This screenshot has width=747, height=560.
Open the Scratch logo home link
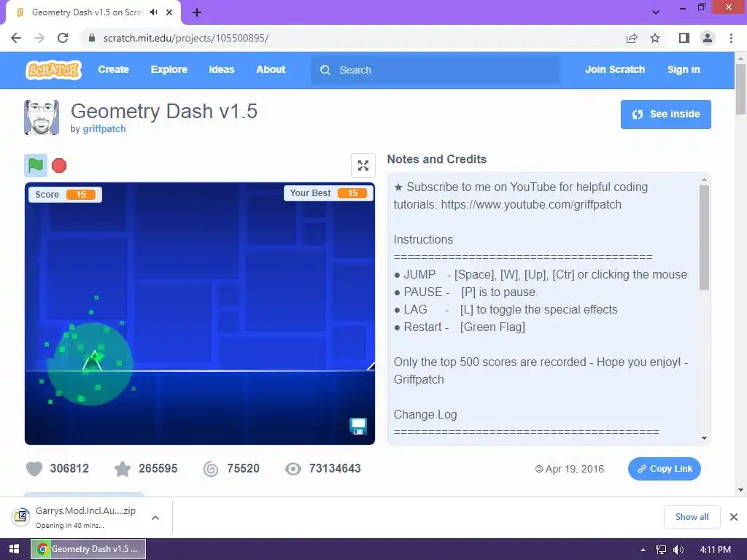click(x=53, y=70)
